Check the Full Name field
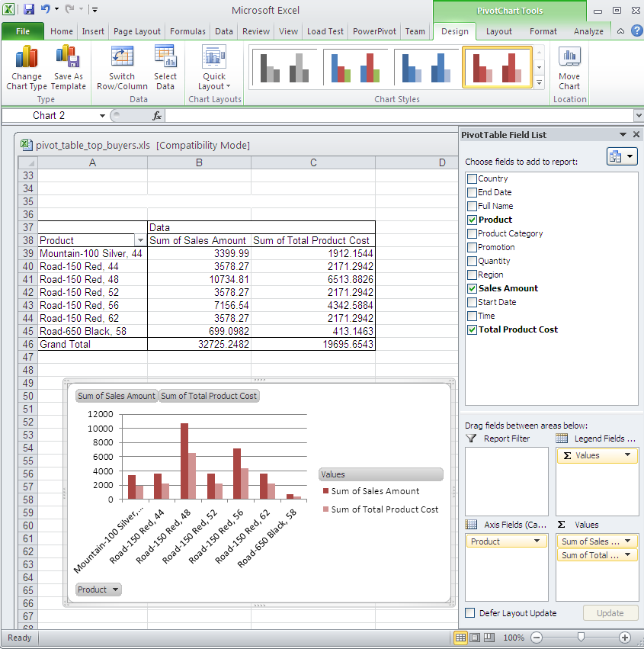This screenshot has width=644, height=649. pos(472,206)
